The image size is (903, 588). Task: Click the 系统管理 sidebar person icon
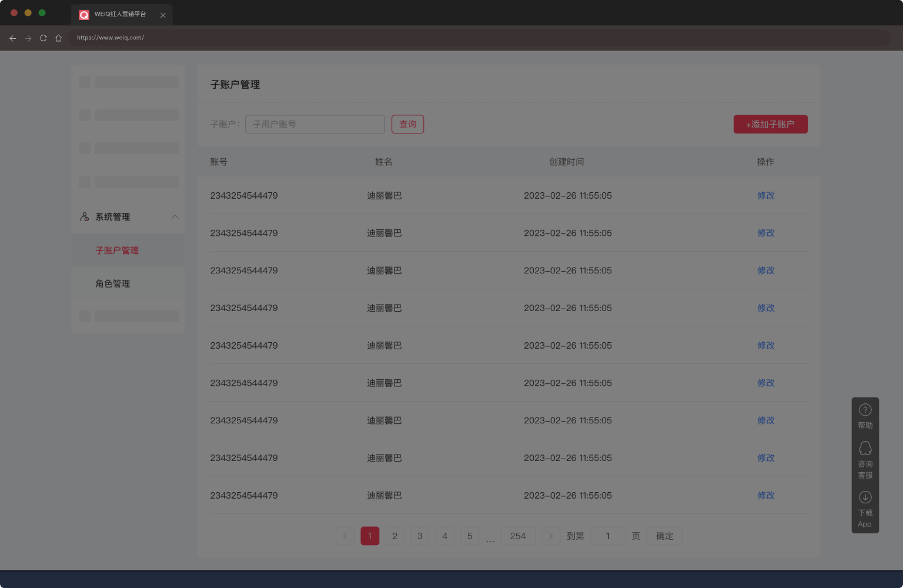[83, 216]
